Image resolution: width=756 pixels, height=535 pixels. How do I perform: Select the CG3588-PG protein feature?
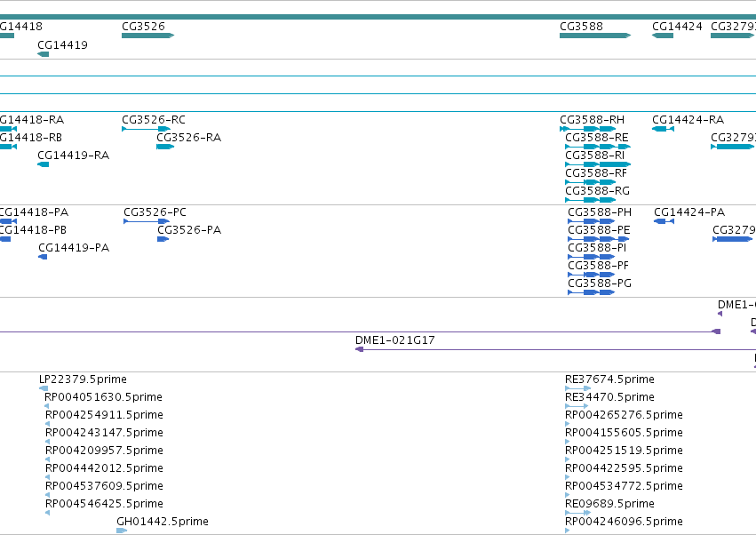591,292
